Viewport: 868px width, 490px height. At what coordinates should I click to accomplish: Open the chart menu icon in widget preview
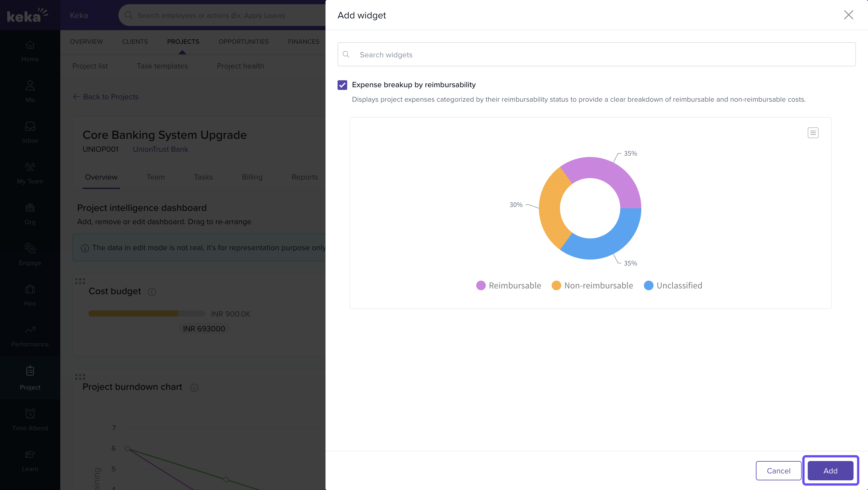pos(813,133)
